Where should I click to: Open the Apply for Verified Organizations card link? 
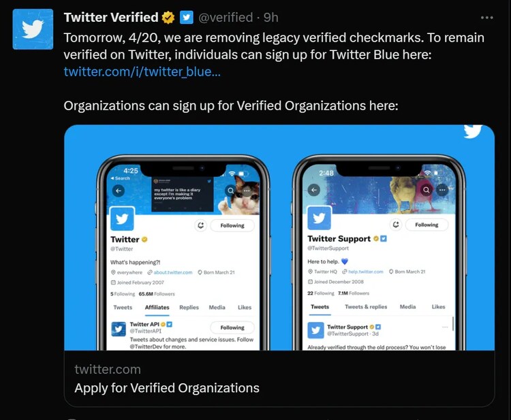[x=167, y=388]
